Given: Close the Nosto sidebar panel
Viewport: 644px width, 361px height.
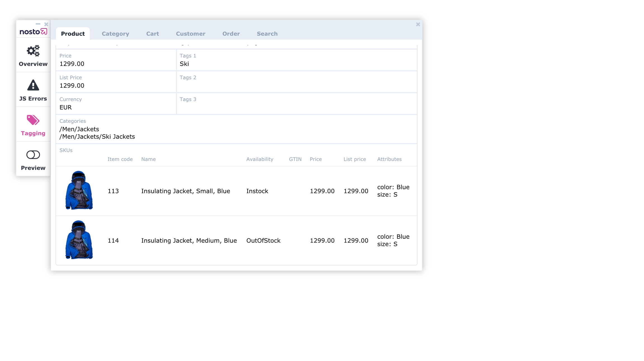Looking at the screenshot, I should pos(46,24).
